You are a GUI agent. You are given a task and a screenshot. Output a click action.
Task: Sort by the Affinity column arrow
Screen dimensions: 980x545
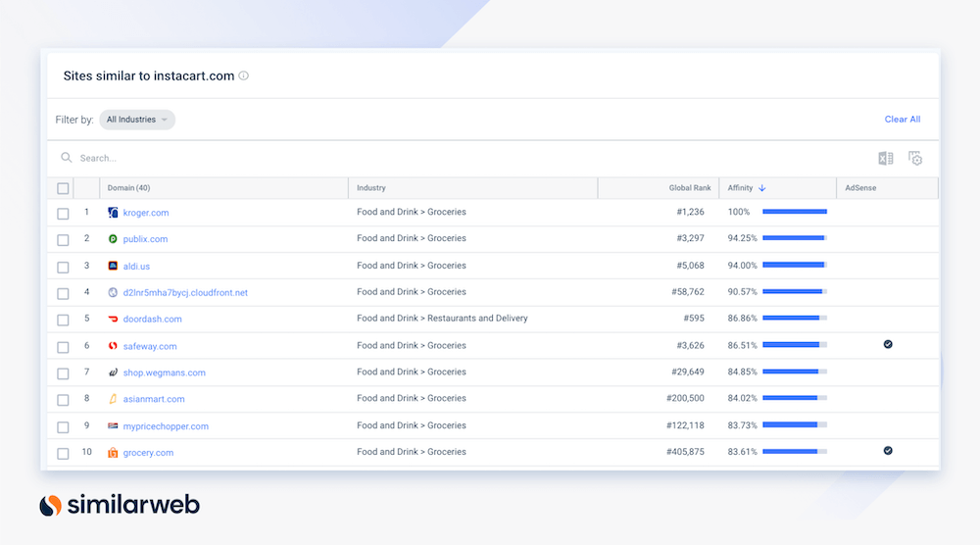click(762, 188)
